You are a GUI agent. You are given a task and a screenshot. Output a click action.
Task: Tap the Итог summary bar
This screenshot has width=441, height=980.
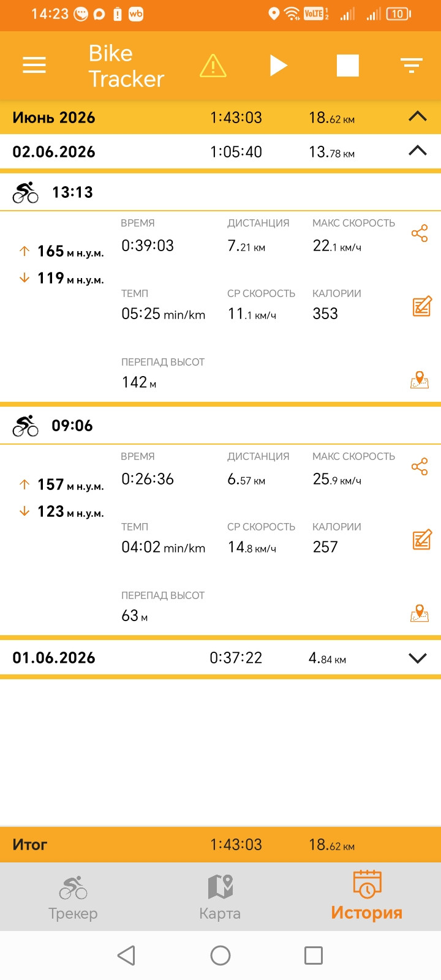[x=221, y=845]
